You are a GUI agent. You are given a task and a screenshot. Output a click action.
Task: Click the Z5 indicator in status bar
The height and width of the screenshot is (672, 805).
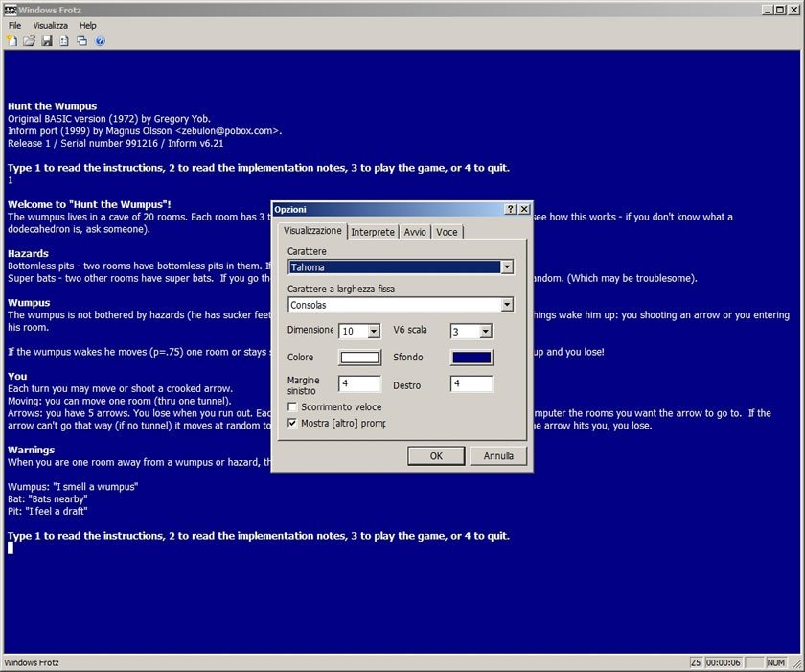pos(696,662)
